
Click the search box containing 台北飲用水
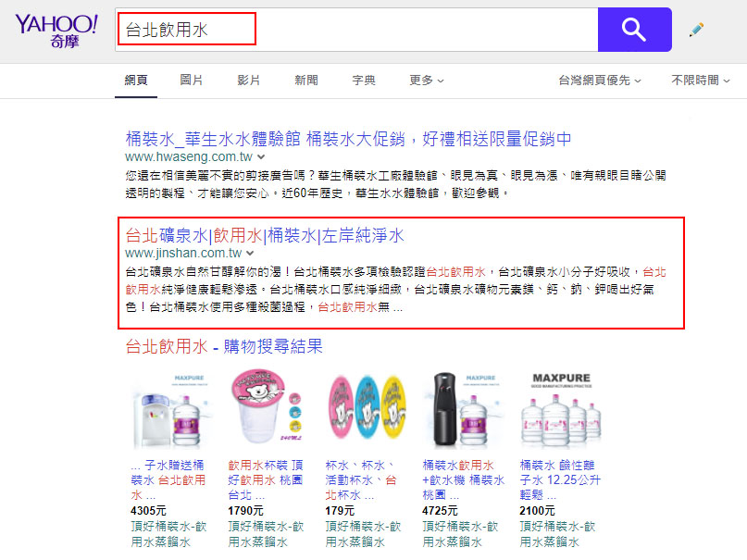(x=356, y=30)
